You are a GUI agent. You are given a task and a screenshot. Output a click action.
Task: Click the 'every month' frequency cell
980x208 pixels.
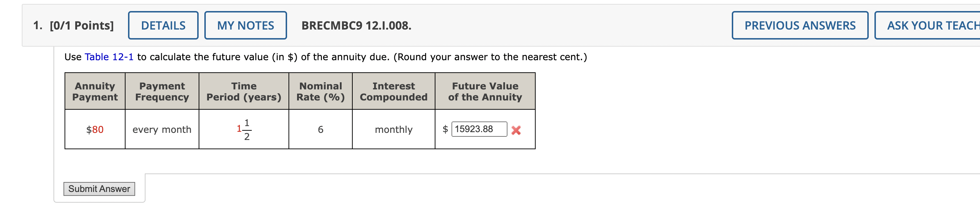click(161, 130)
